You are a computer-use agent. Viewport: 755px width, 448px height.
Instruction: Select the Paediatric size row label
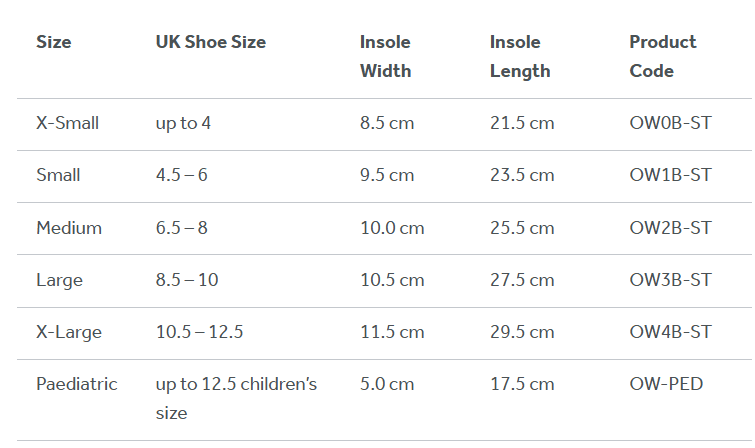(x=77, y=384)
